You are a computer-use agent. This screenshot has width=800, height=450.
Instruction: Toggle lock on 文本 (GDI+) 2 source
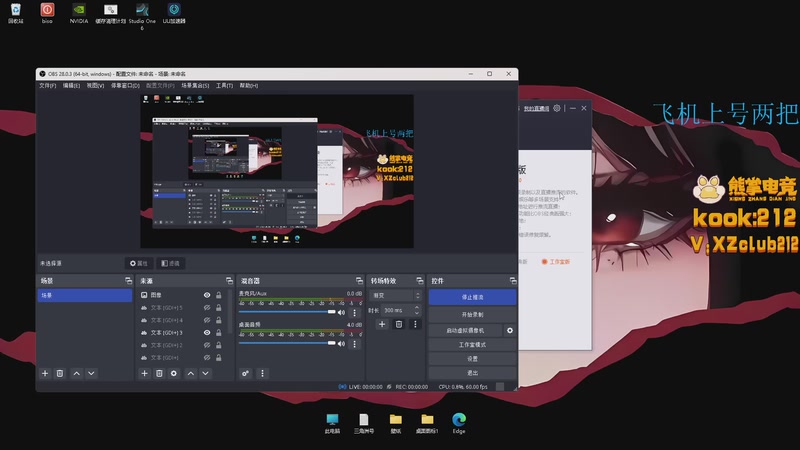[x=218, y=345]
